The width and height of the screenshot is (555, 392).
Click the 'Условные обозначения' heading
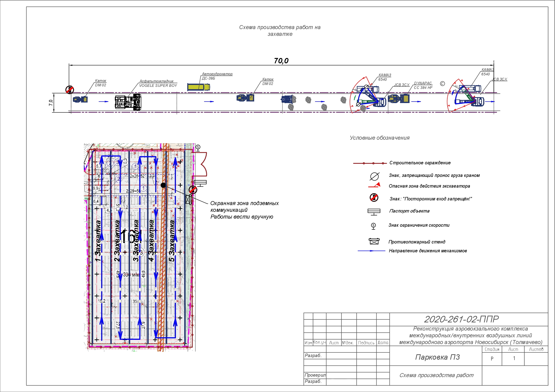pos(380,138)
